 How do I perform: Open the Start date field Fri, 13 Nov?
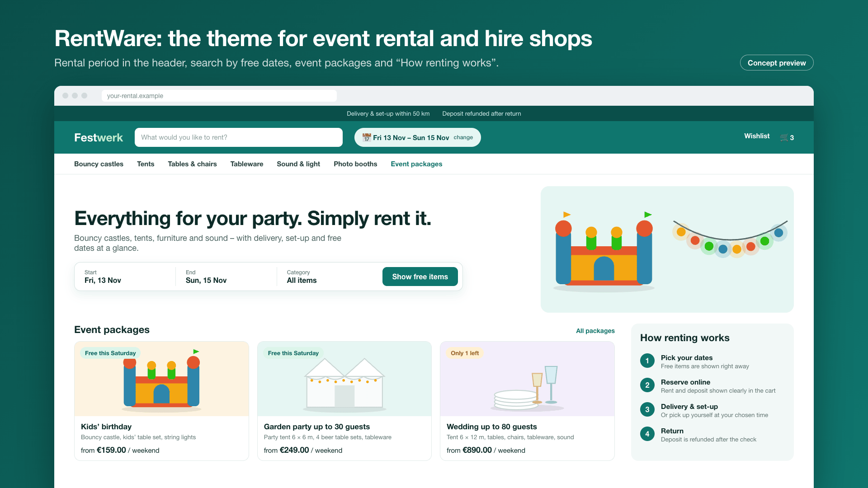pyautogui.click(x=125, y=277)
